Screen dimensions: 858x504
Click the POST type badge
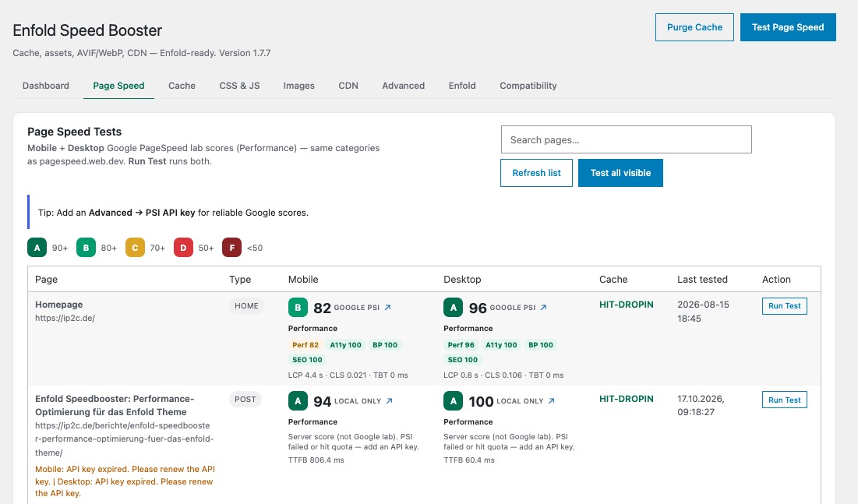coord(245,400)
